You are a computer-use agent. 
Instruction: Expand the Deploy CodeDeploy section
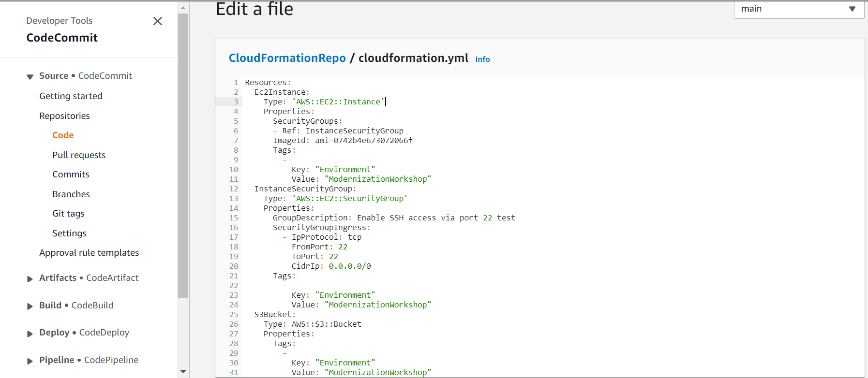(30, 334)
